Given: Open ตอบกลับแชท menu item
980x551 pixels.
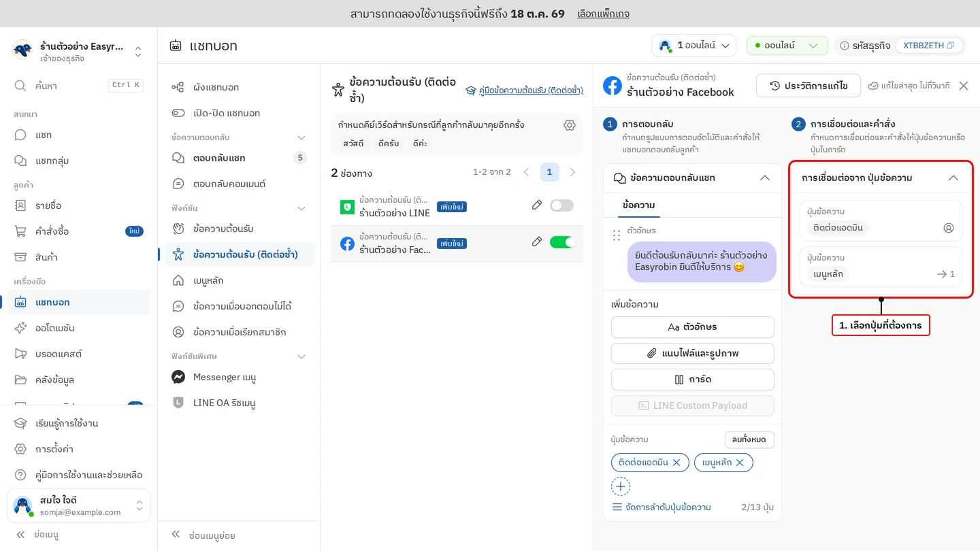Looking at the screenshot, I should tap(239, 158).
